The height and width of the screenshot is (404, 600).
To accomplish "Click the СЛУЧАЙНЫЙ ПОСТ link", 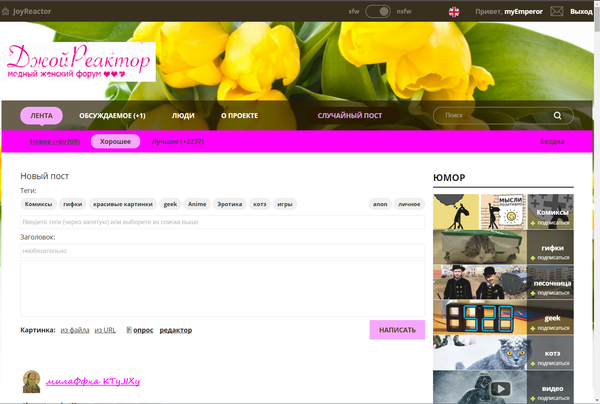I will click(x=350, y=116).
